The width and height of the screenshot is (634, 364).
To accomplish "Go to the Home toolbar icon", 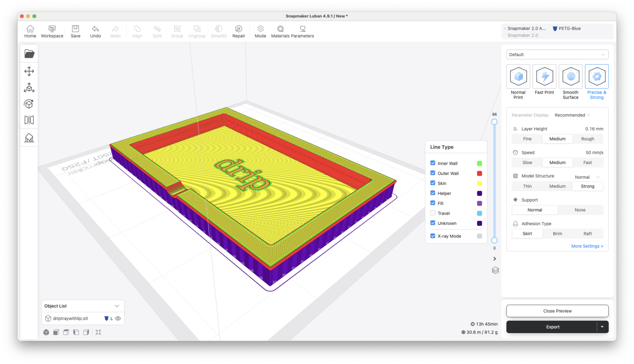I will pyautogui.click(x=30, y=32).
